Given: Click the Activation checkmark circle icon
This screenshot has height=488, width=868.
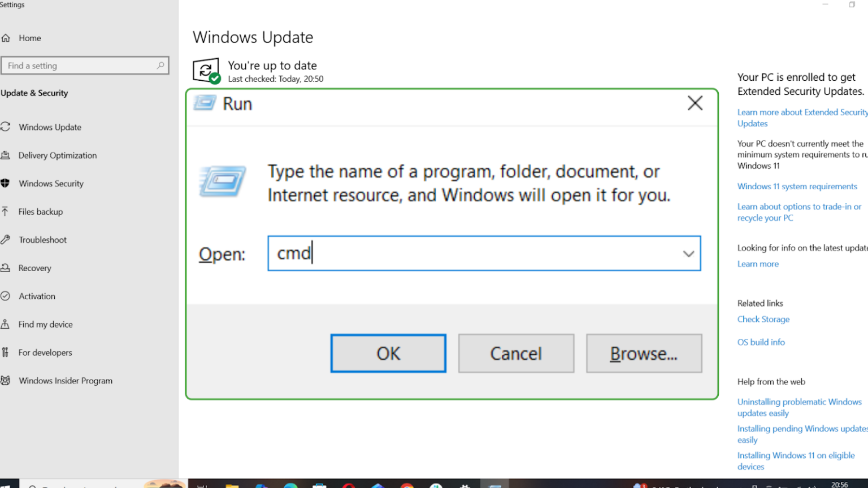Looking at the screenshot, I should tap(5, 296).
